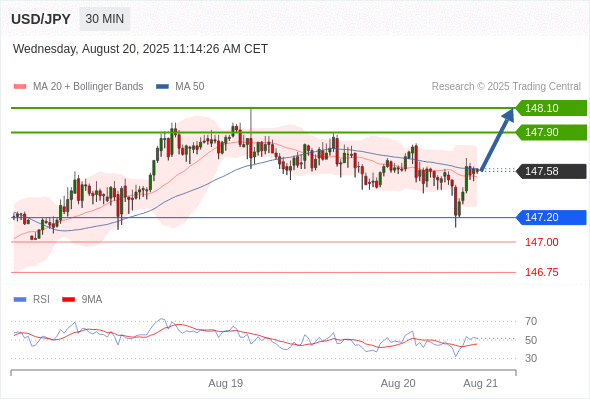
Task: Click the Aug 20 date axis label
Action: [398, 383]
